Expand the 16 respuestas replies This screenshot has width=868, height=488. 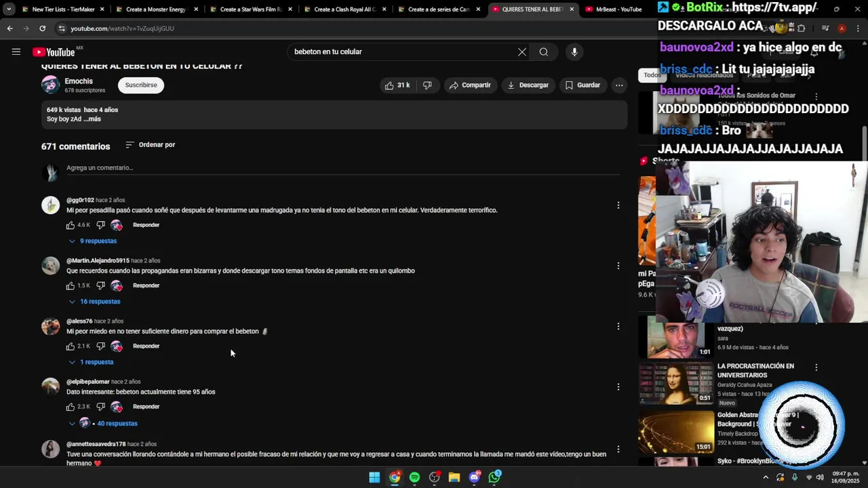tap(94, 302)
